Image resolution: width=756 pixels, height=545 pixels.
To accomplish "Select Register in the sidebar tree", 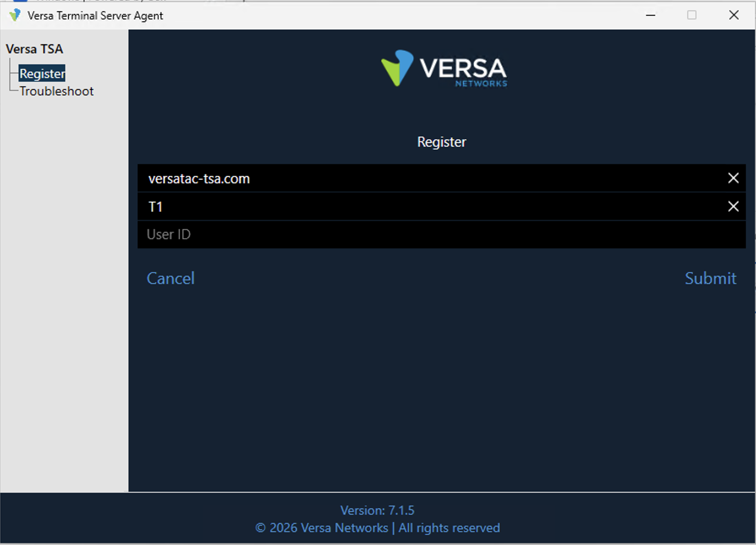I will pyautogui.click(x=42, y=73).
